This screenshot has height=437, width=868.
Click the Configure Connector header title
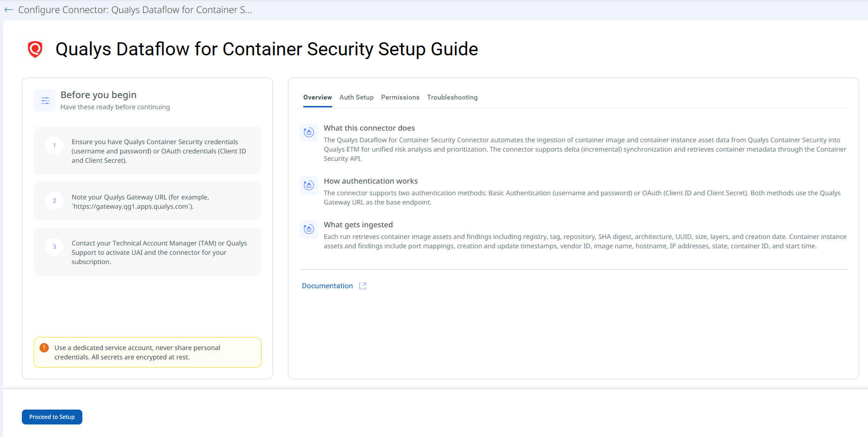135,10
